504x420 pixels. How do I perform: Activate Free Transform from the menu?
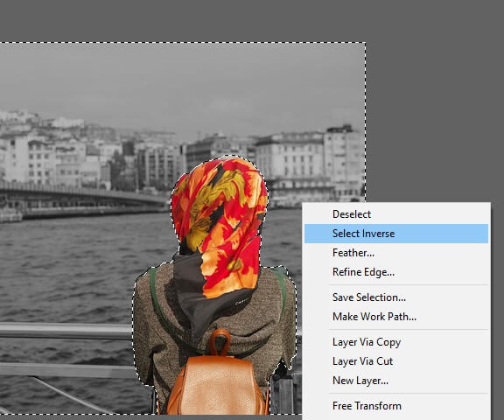coord(396,406)
